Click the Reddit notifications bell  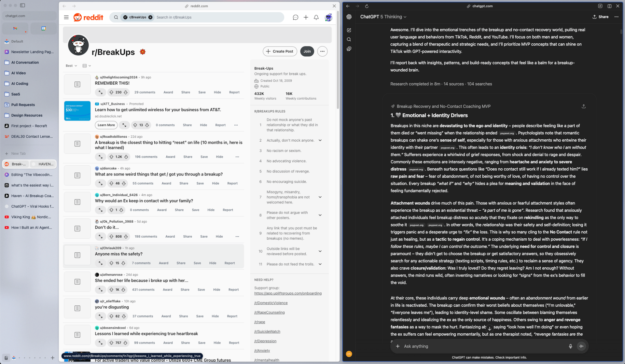(316, 17)
